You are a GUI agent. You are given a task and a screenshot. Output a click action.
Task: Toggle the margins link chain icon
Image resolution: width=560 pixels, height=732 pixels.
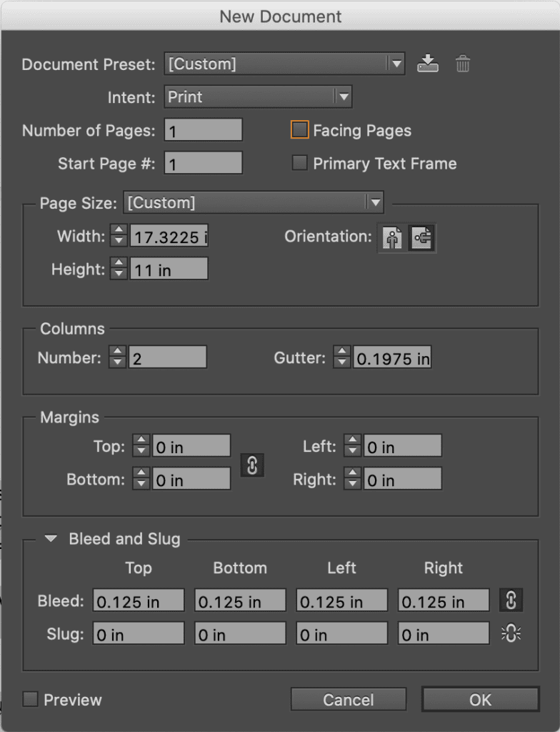point(252,465)
